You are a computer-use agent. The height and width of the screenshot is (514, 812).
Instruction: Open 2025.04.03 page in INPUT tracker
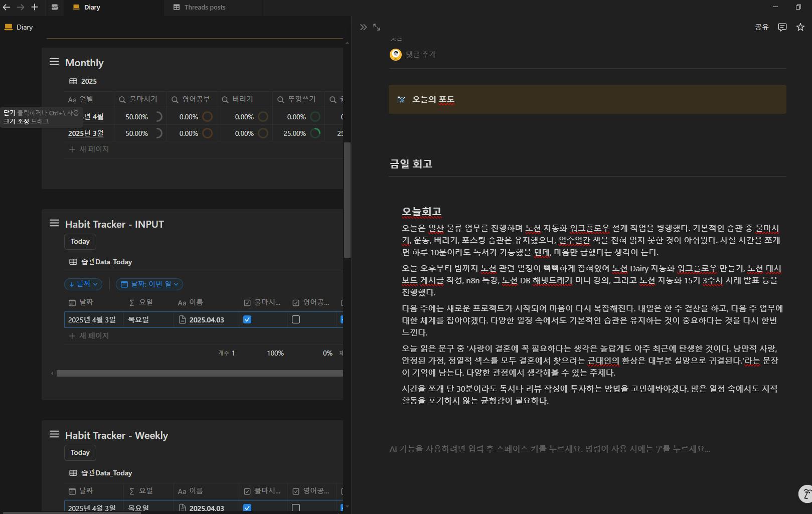pos(207,320)
